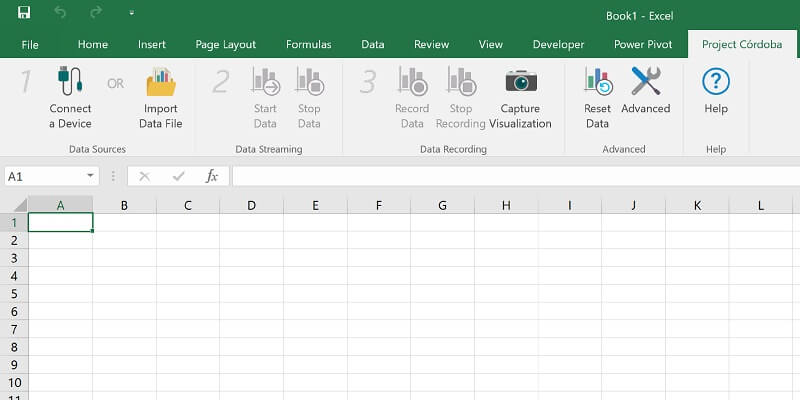
Task: Switch to the Data tab
Action: [x=372, y=44]
